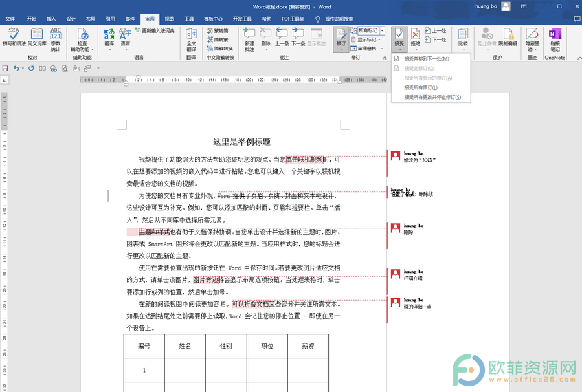The image size is (582, 392).
Task: Click the right indent marker on ruler
Action: 340,82
